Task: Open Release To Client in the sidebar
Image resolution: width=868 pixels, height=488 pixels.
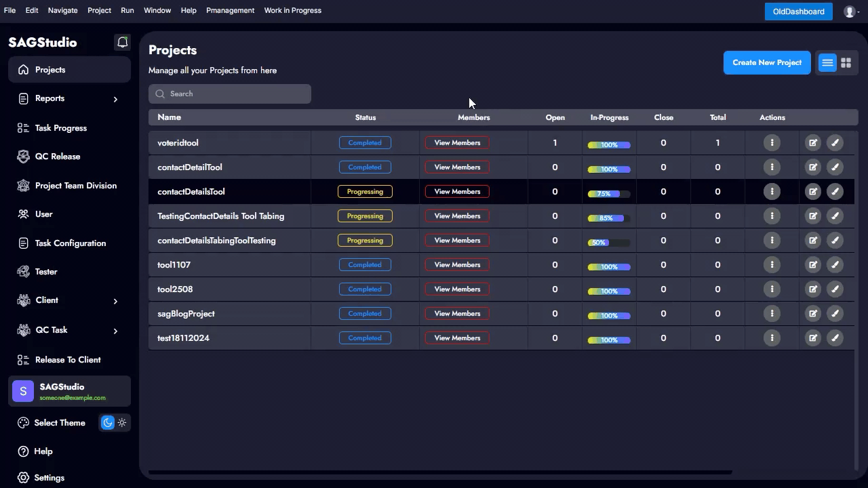Action: click(69, 360)
